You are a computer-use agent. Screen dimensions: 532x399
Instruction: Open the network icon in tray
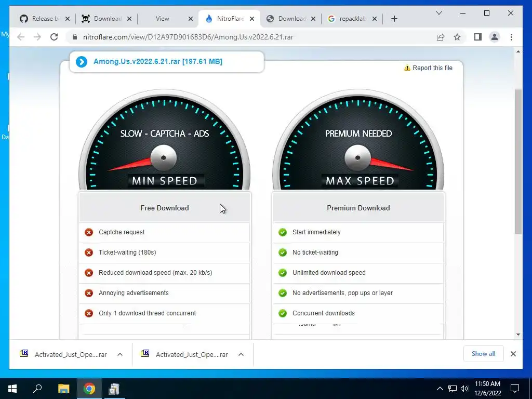click(x=453, y=389)
